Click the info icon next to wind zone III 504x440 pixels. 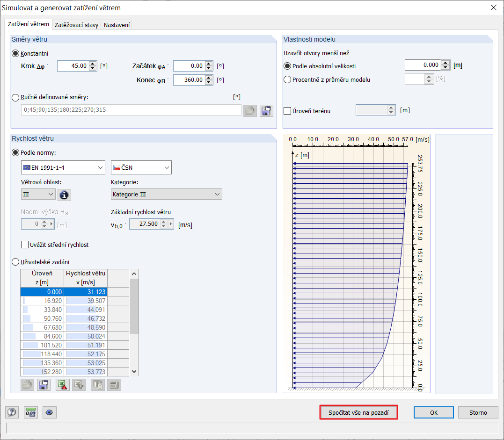(64, 195)
